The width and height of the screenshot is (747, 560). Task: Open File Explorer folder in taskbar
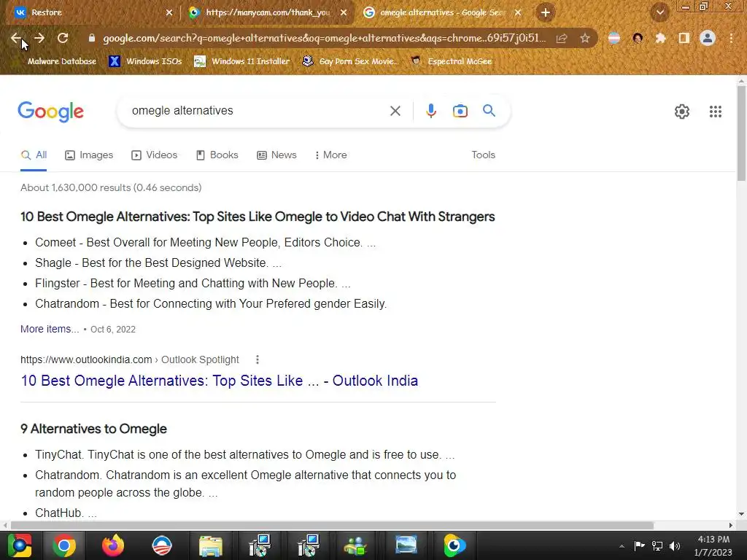point(211,545)
